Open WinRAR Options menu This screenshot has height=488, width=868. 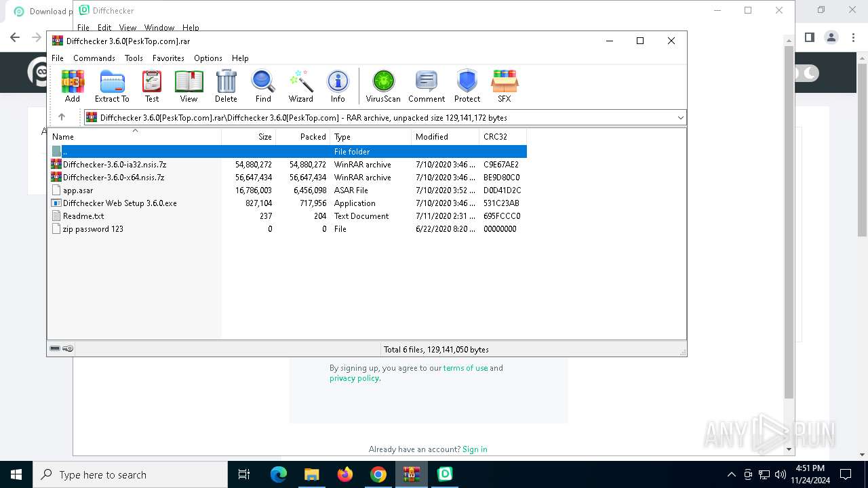tap(208, 58)
